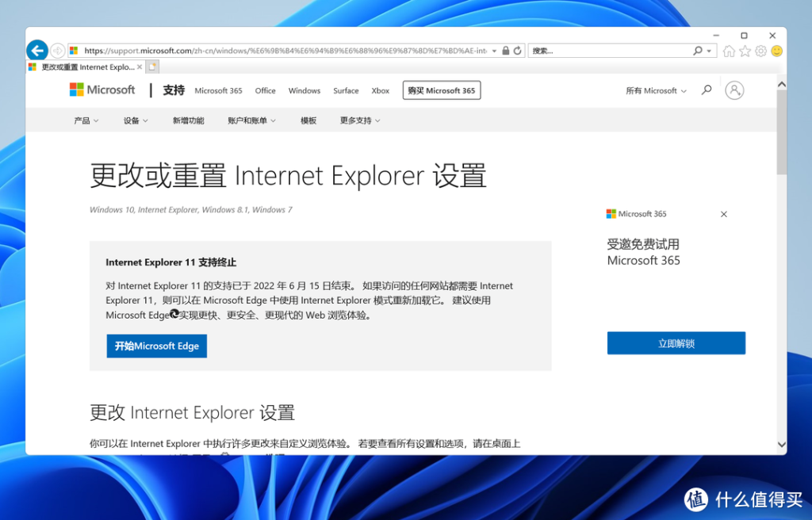
Task: Click the Home icon in Internet Explorer
Action: pos(729,50)
